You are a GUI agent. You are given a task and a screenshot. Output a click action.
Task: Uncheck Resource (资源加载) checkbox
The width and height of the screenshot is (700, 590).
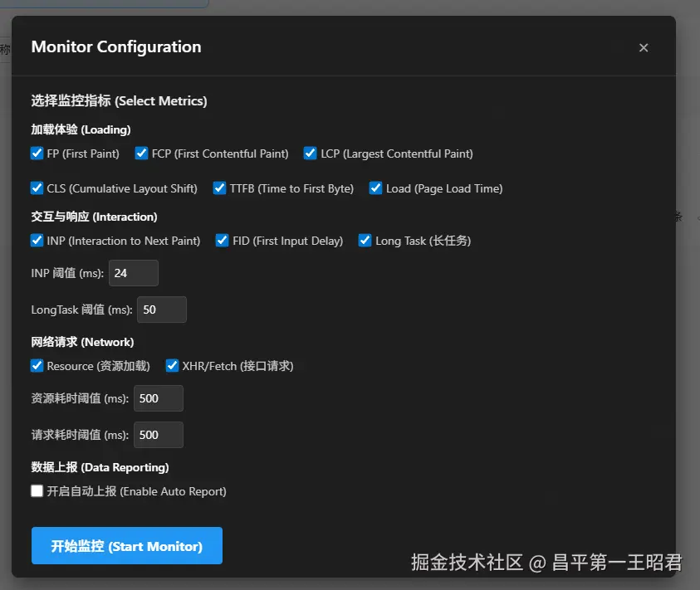pyautogui.click(x=37, y=366)
